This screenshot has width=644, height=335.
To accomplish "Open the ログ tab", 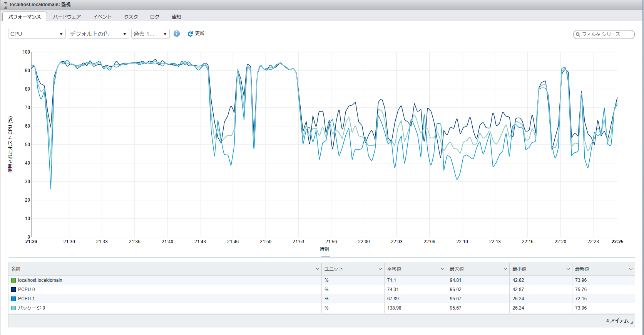I will [x=155, y=17].
